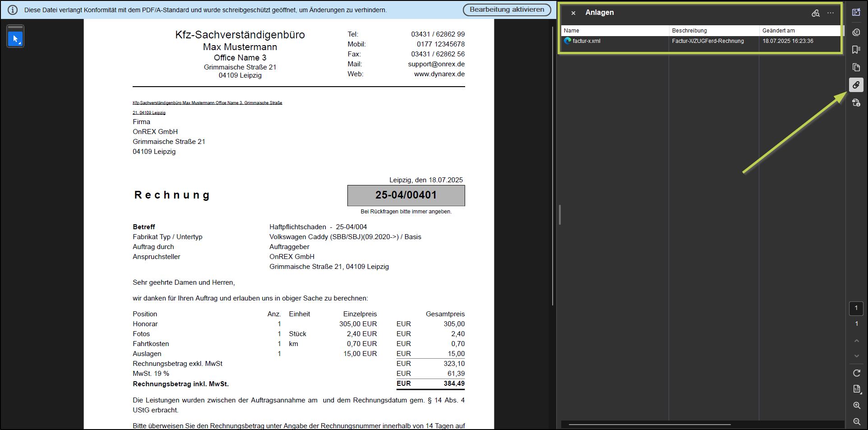Image resolution: width=868 pixels, height=430 pixels.
Task: Open the AI Assistant panel icon
Action: pos(856,13)
